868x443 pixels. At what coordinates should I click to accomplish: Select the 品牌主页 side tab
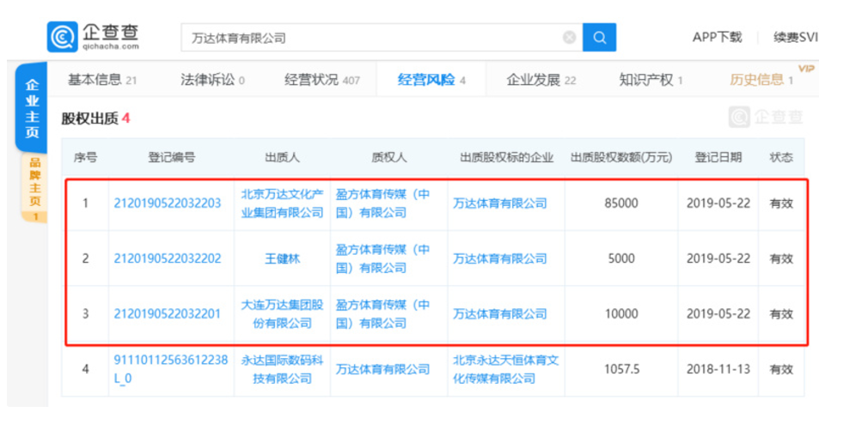tap(35, 188)
